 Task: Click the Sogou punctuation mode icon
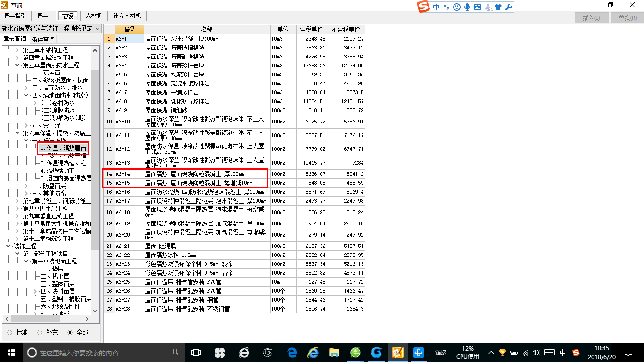446,7
